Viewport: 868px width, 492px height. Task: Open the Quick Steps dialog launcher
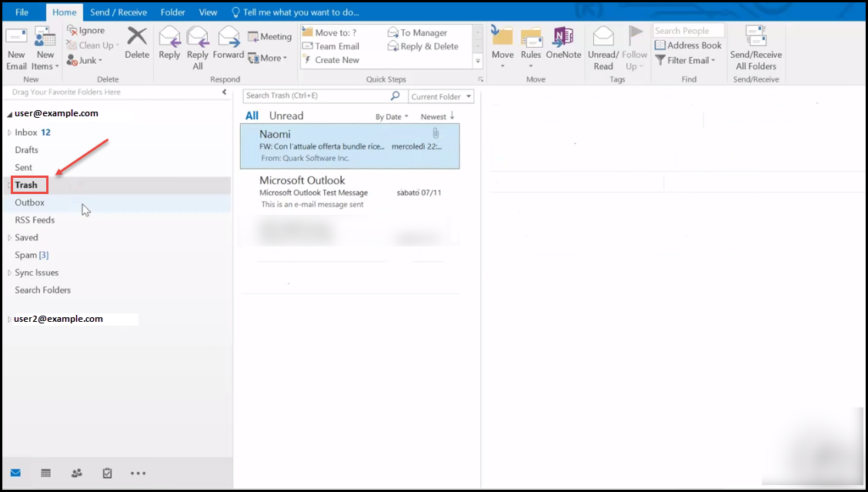480,79
